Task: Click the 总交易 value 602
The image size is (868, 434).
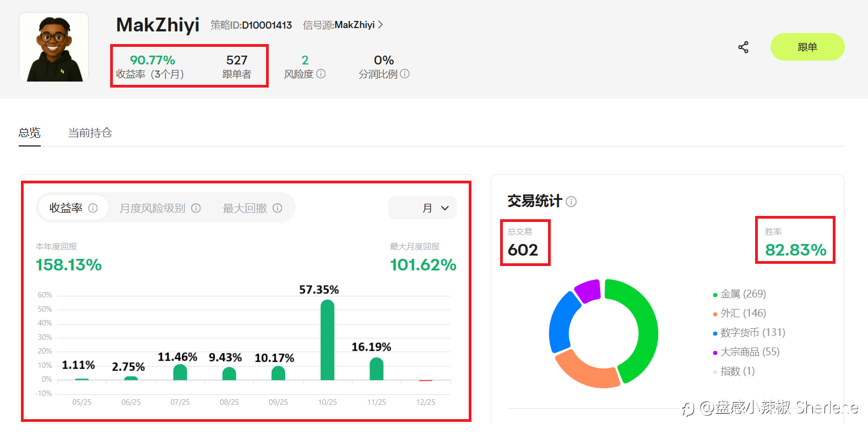Action: pos(523,250)
